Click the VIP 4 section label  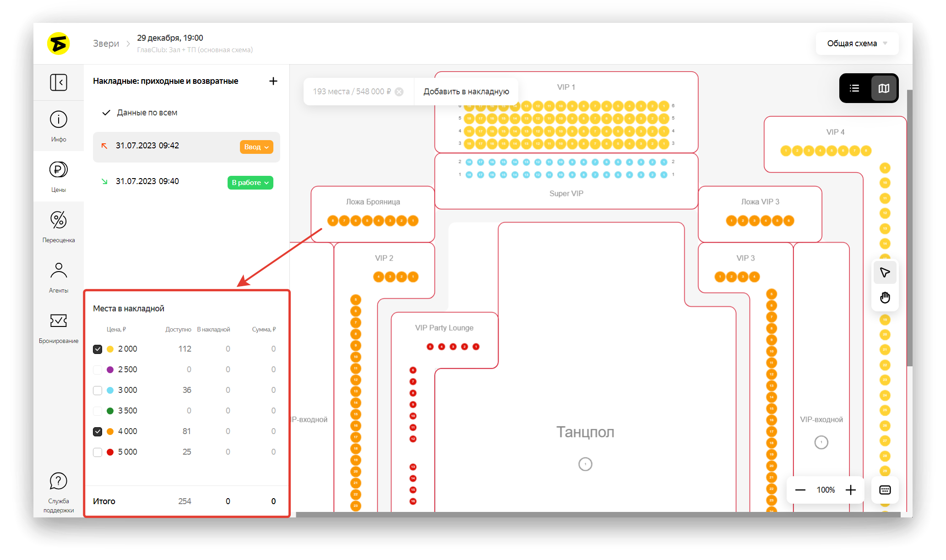click(835, 132)
